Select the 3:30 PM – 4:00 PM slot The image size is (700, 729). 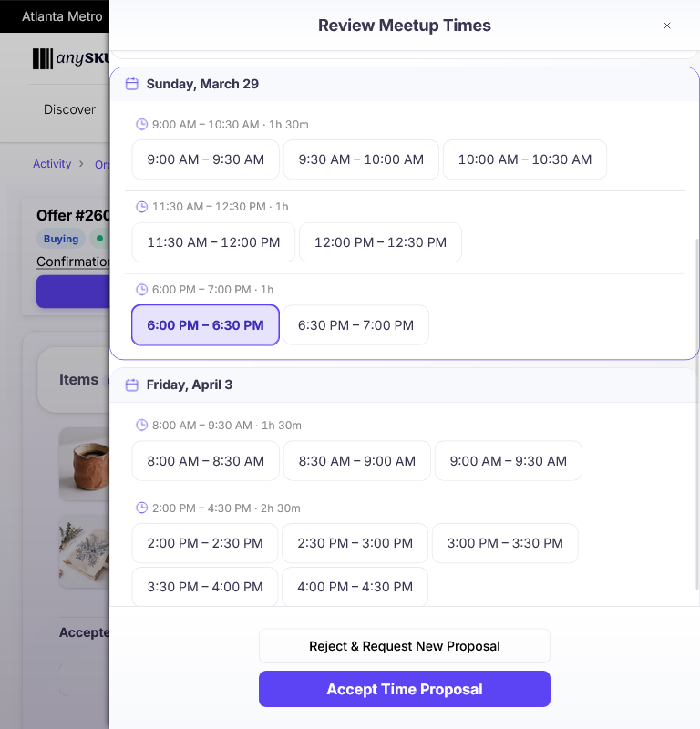[x=205, y=587]
